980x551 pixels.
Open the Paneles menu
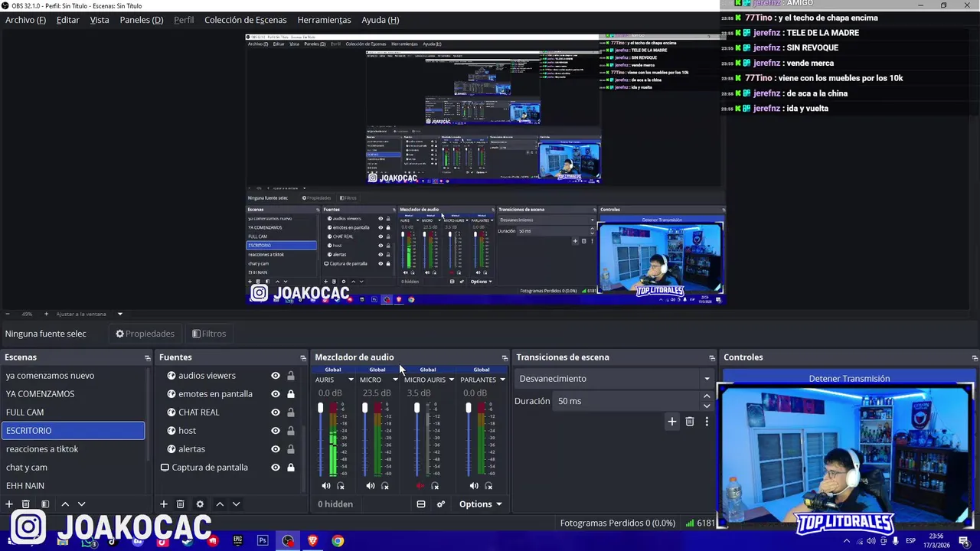tap(142, 20)
